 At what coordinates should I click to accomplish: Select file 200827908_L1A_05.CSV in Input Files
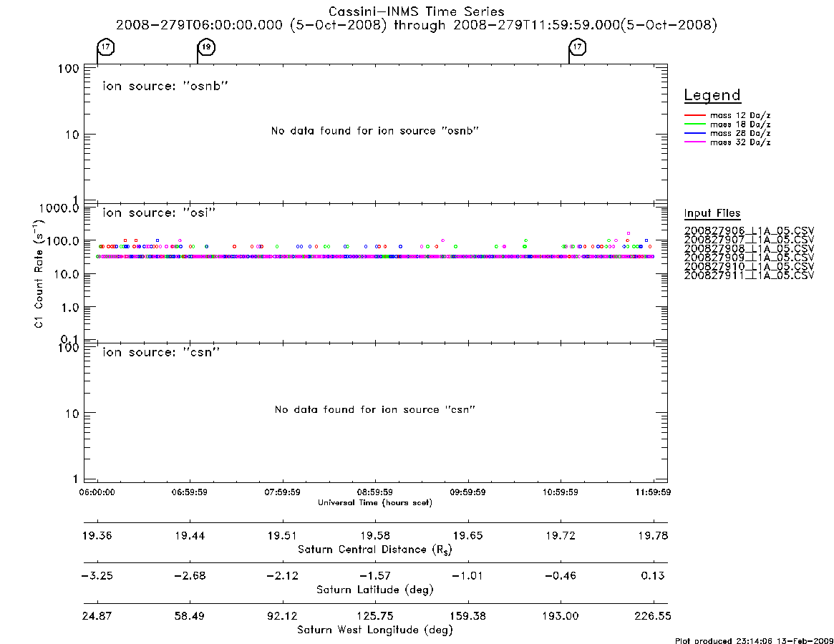(x=749, y=249)
